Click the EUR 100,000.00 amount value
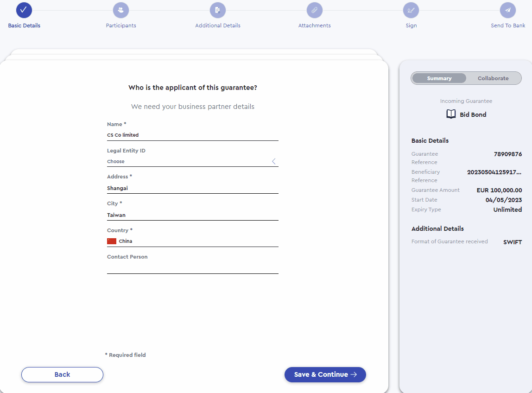 (x=499, y=190)
